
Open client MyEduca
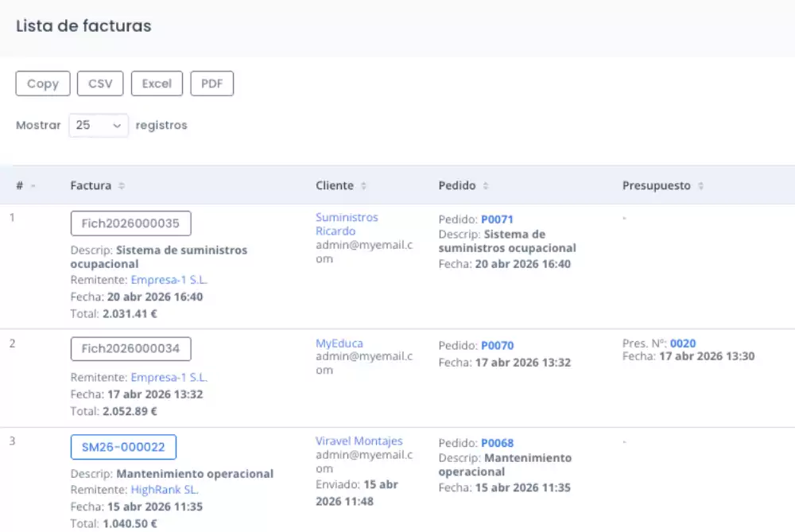339,344
